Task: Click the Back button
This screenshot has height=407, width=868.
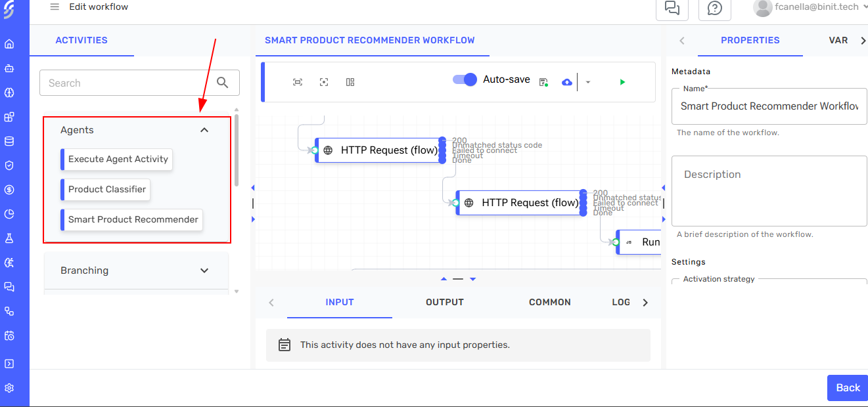Action: coord(847,388)
